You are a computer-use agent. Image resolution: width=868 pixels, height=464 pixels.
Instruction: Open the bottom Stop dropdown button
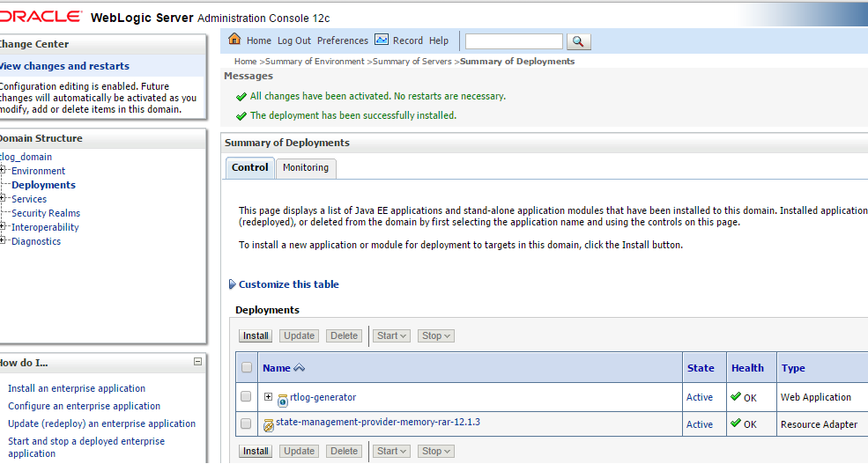(435, 452)
